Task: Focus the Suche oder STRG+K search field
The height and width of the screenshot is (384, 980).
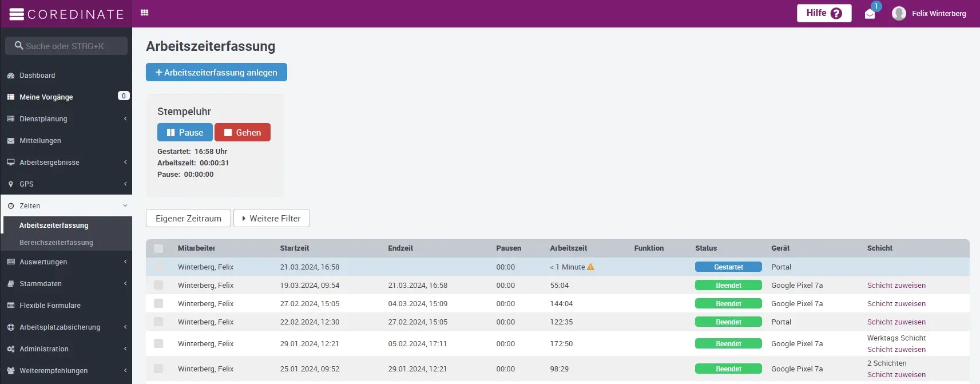Action: (66, 46)
